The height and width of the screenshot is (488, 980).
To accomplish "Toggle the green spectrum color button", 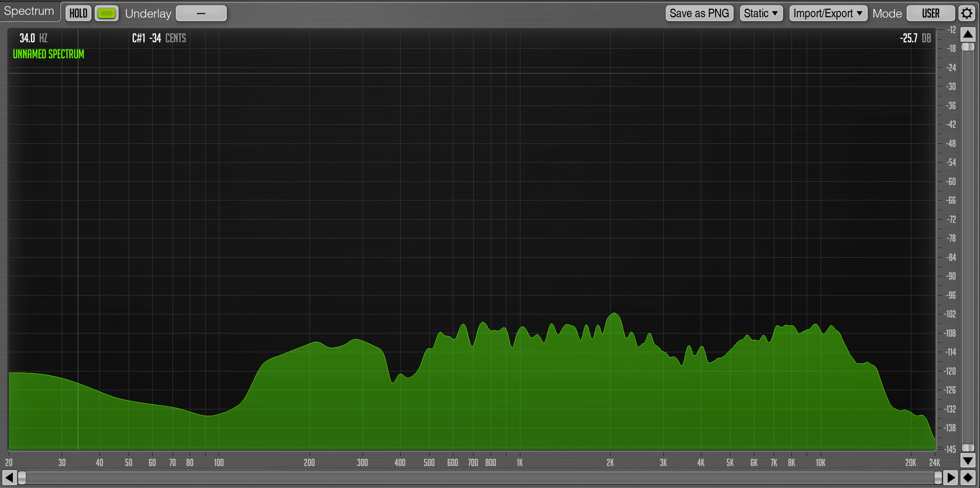I will pyautogui.click(x=107, y=13).
